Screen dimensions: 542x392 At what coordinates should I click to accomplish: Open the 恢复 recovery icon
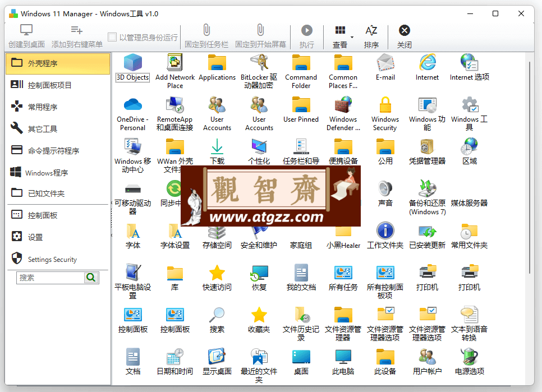tap(259, 273)
